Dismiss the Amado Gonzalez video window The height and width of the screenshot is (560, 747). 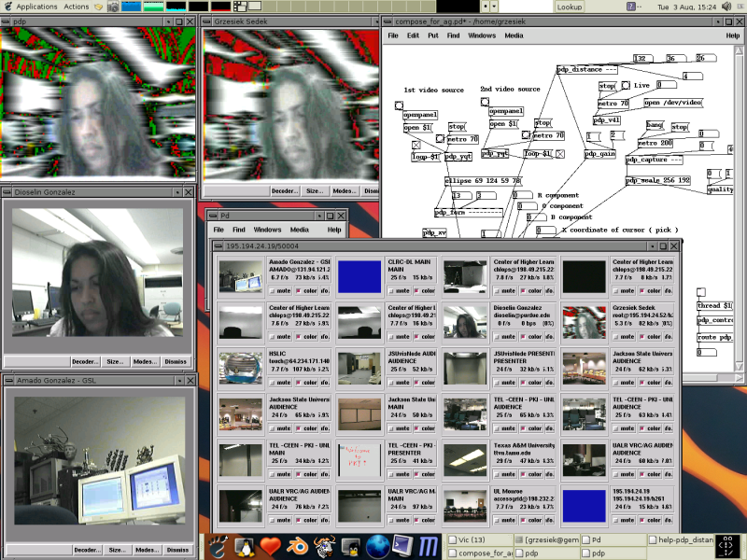(x=177, y=550)
